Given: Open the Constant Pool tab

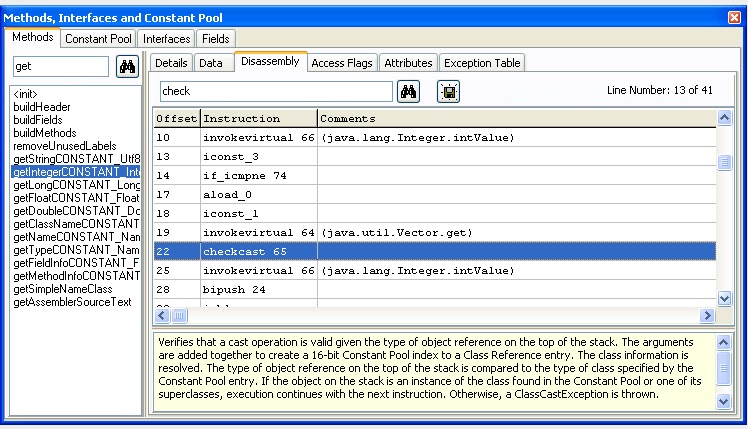Looking at the screenshot, I should (98, 39).
